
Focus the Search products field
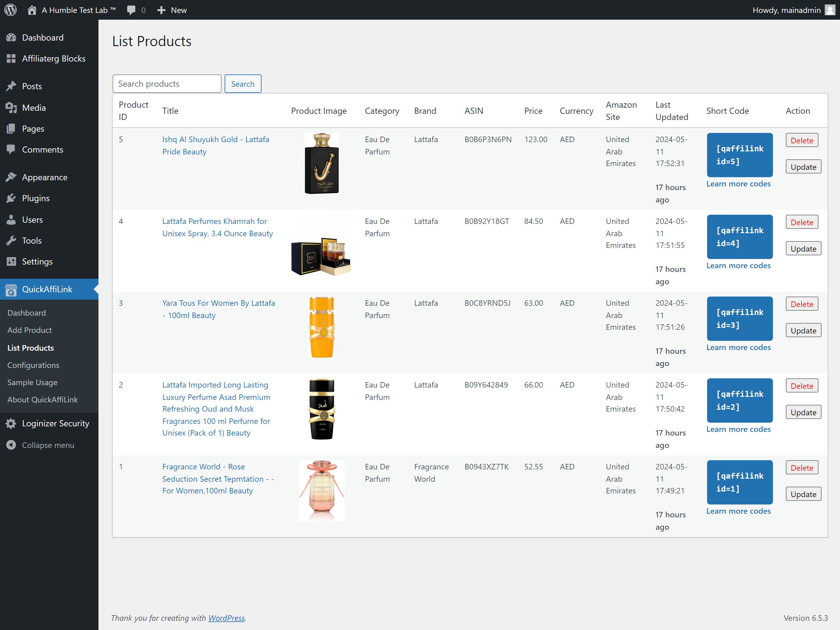[167, 84]
